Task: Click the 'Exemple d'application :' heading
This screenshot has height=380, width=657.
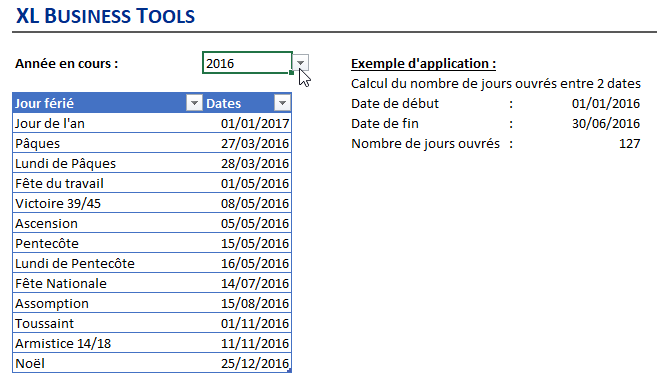Action: pos(423,64)
